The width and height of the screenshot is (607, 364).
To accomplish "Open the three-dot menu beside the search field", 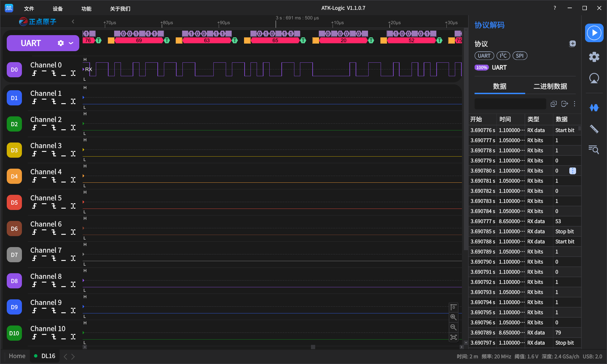I will [574, 104].
